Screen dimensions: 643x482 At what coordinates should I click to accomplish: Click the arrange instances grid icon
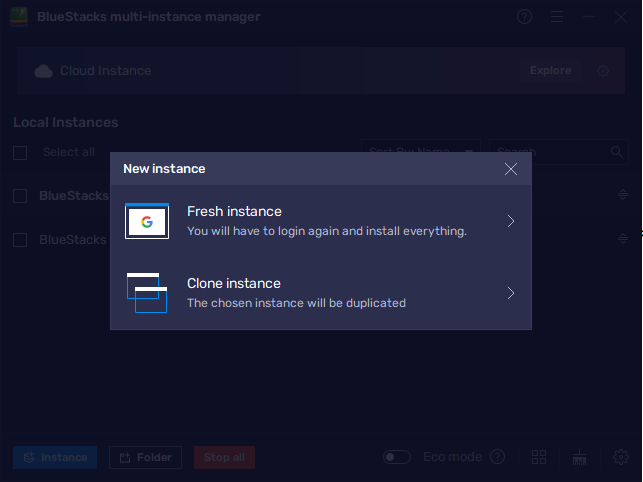click(540, 457)
